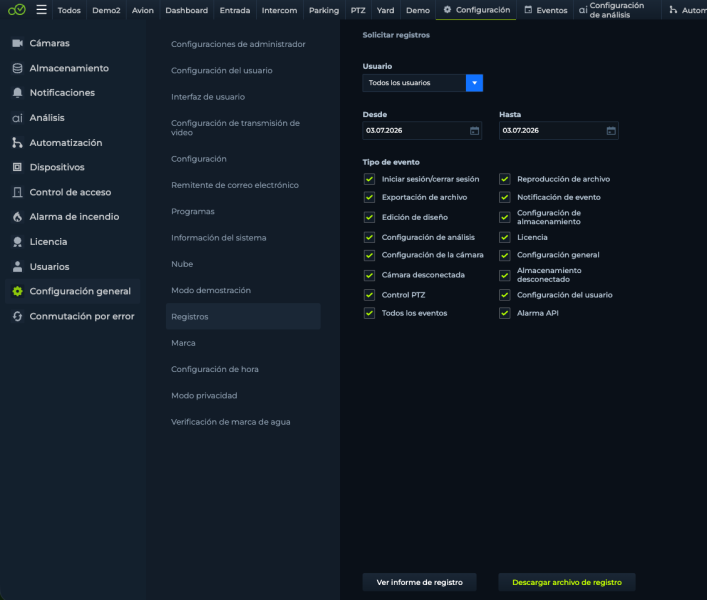Viewport: 707px width, 600px height.
Task: Click the Alarma de incendio flame icon
Action: click(x=17, y=217)
